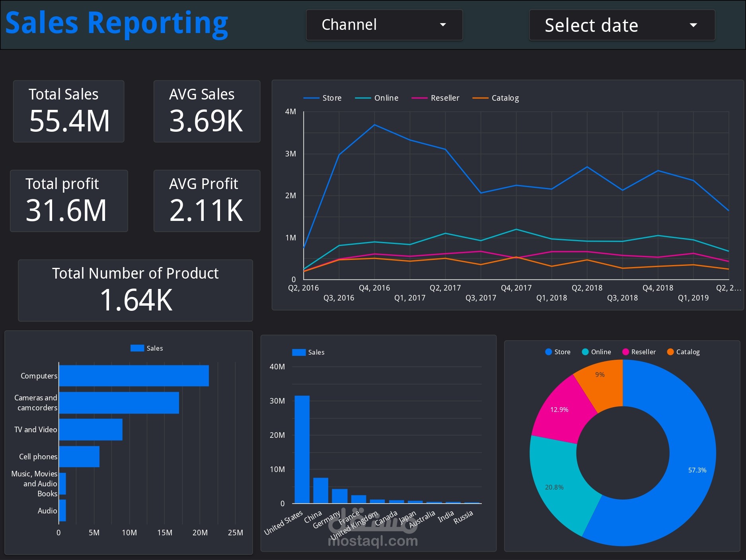Click the Total profit 31.6M scorecard
746x560 pixels.
pos(69,201)
